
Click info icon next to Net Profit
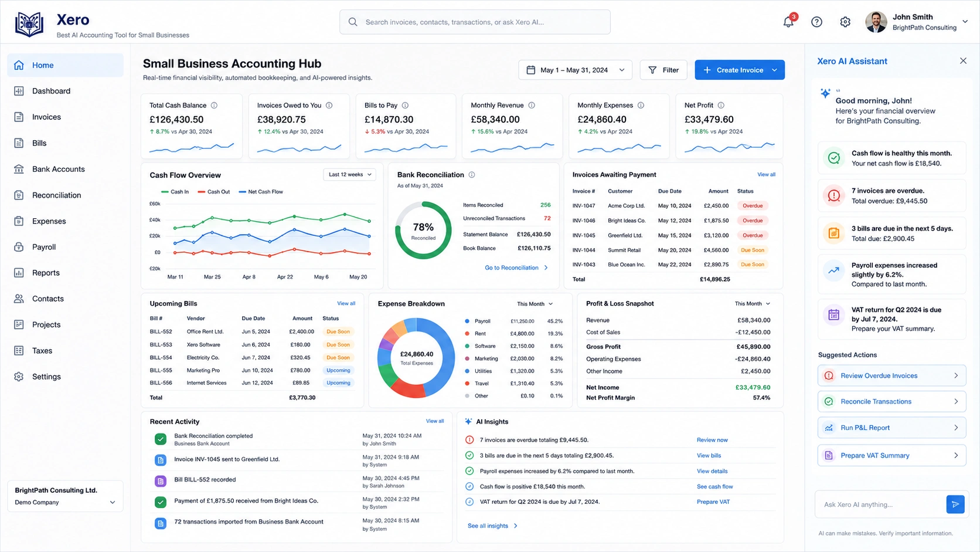pyautogui.click(x=721, y=106)
